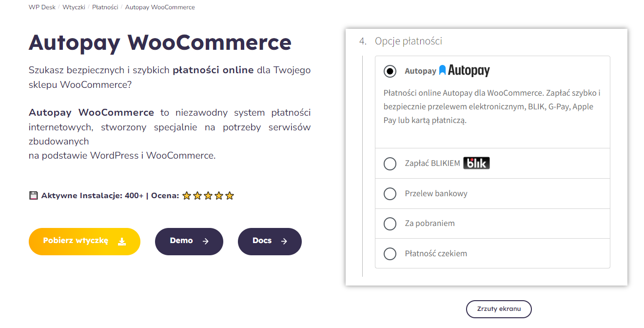Screen dimensions: 644x328
Task: Click the arrow icon on Docs button
Action: point(284,241)
